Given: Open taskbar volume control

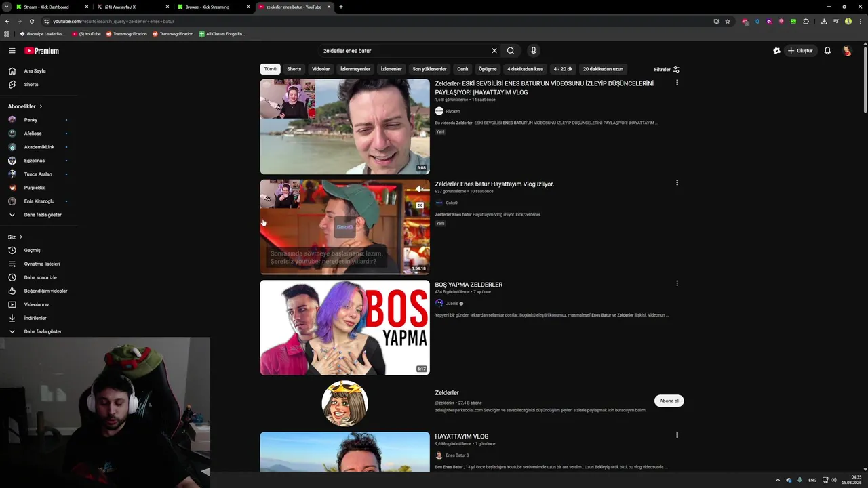Looking at the screenshot, I should tap(833, 480).
